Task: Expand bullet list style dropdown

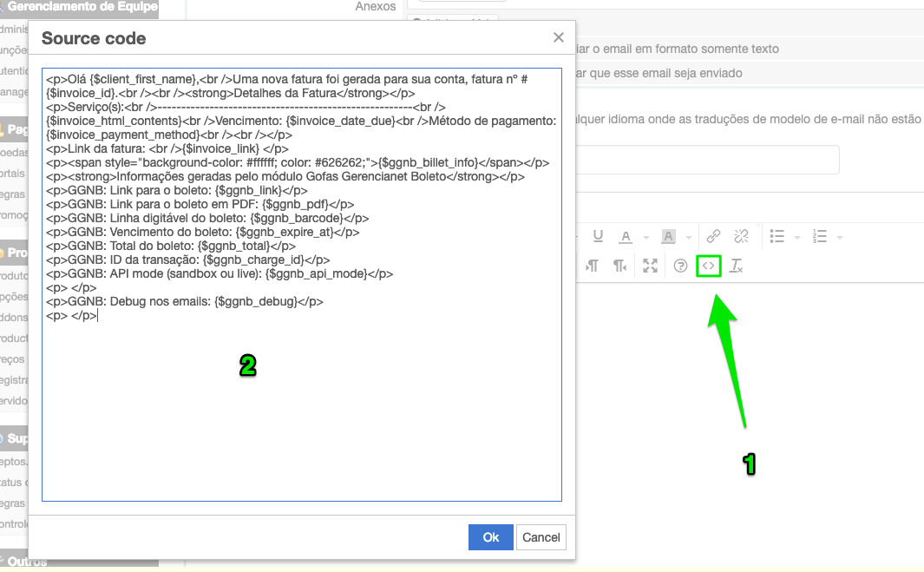Action: coord(797,238)
